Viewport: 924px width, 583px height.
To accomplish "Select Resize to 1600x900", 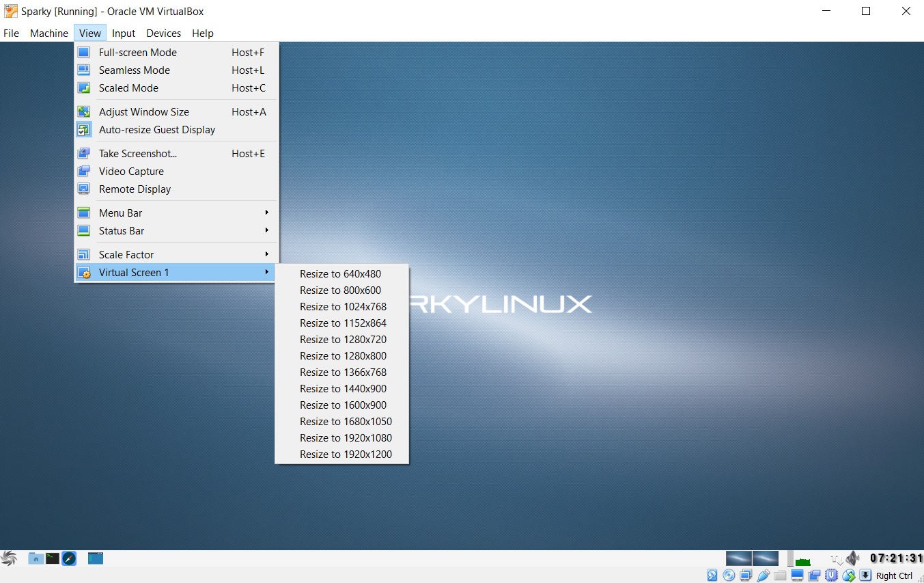I will point(341,405).
